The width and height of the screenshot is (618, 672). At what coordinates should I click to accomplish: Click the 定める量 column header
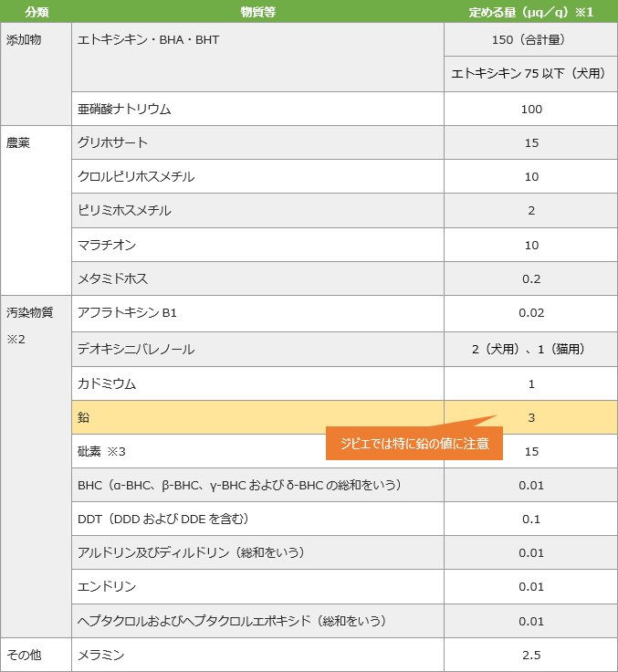point(530,12)
